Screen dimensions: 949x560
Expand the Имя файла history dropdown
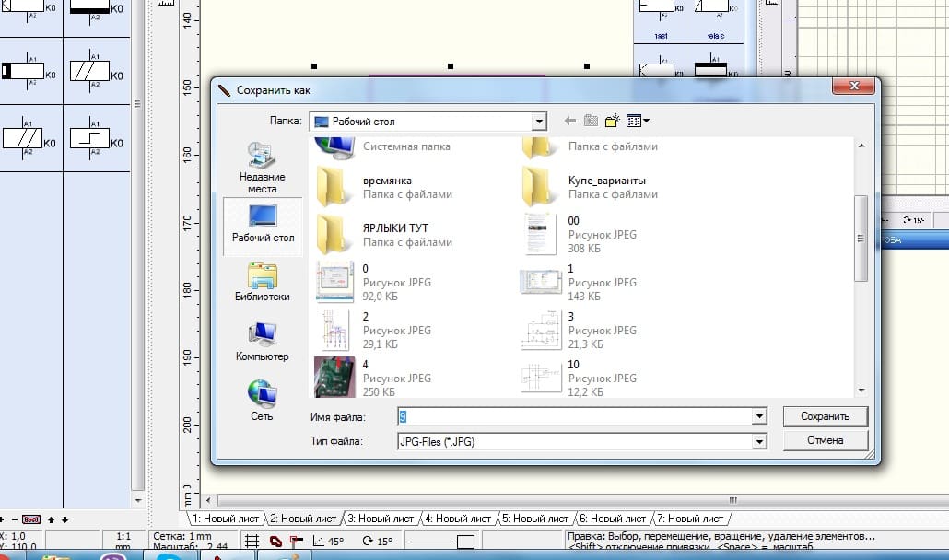pyautogui.click(x=759, y=417)
